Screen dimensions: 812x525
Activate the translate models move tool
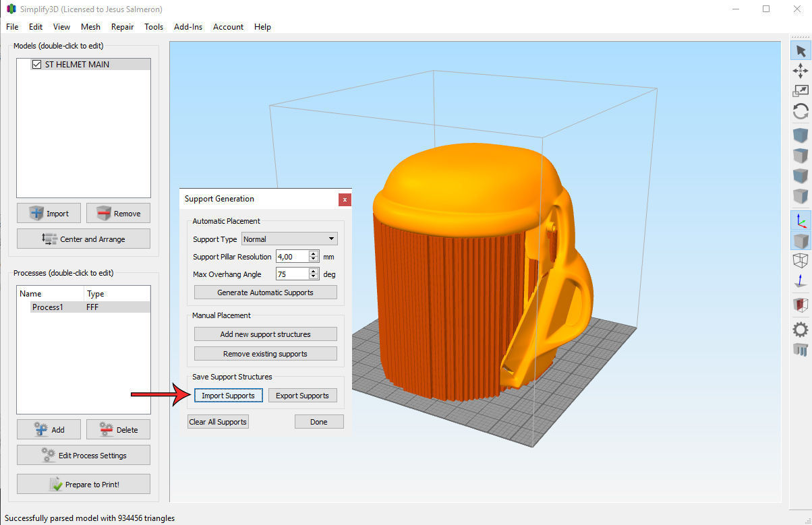[x=801, y=71]
